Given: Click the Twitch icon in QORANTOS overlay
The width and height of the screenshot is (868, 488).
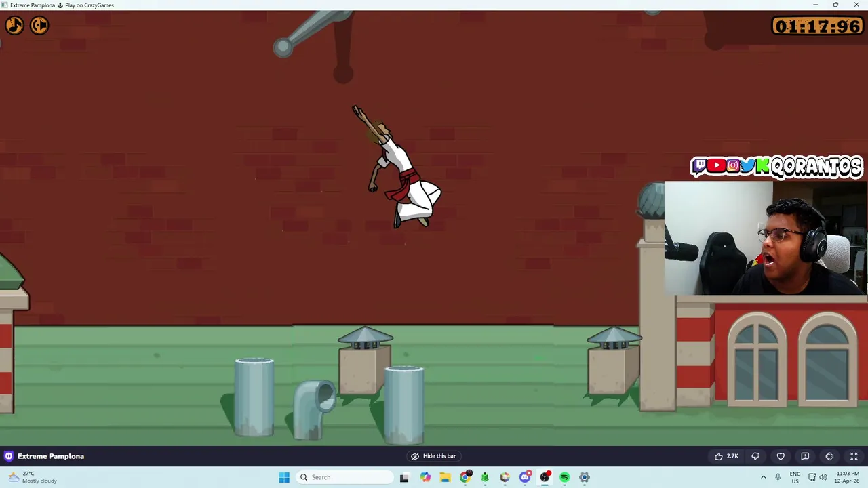Looking at the screenshot, I should (700, 165).
